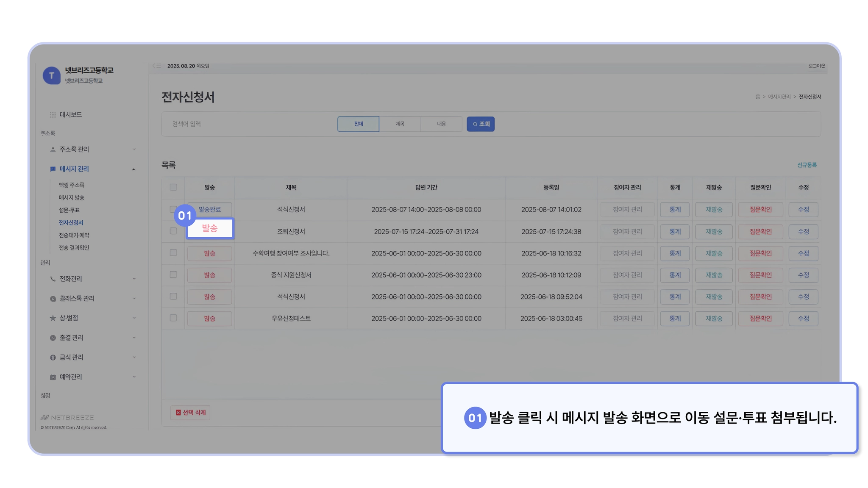Expand the 급식 관리 menu

(x=134, y=358)
